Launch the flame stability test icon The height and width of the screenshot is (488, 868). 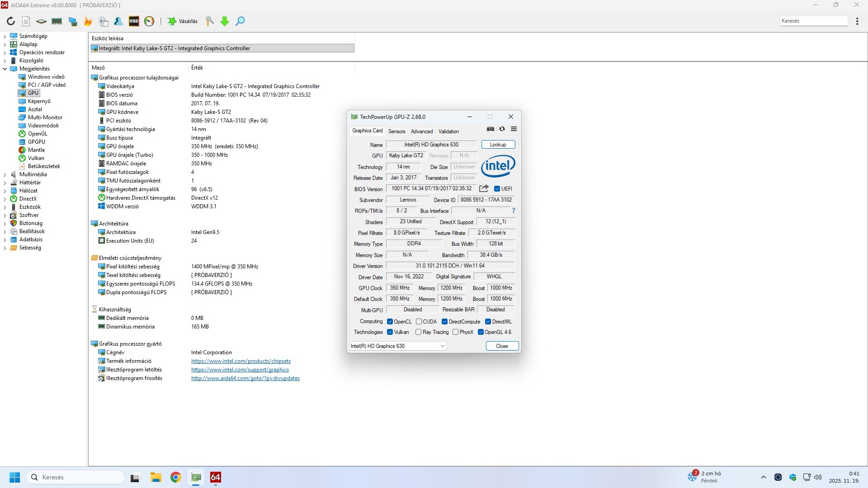point(88,21)
